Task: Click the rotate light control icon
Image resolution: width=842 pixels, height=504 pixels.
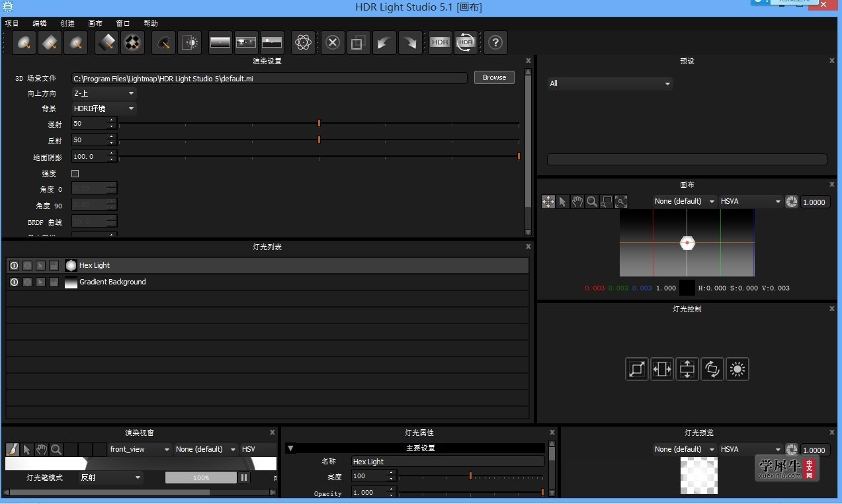Action: [x=712, y=369]
